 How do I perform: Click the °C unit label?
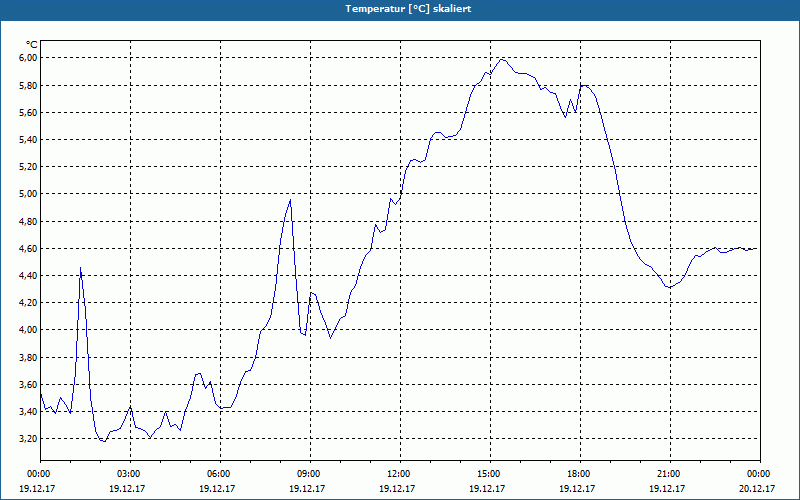pyautogui.click(x=32, y=45)
